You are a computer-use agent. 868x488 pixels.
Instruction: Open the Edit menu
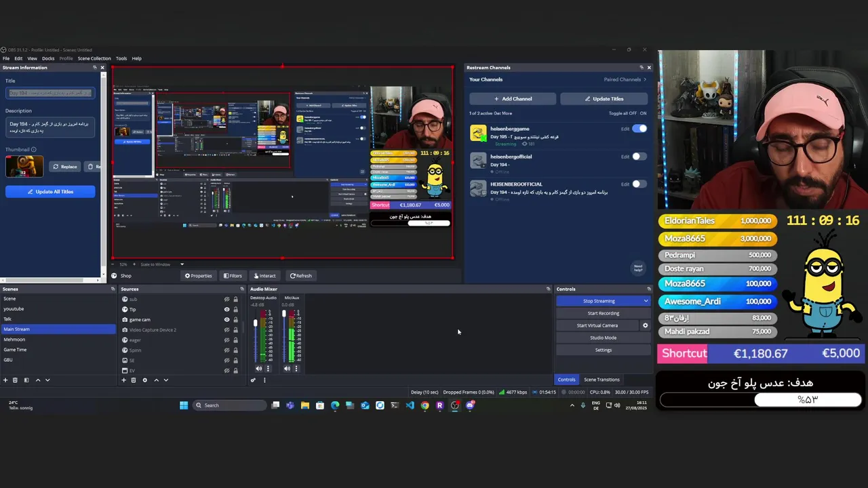[18, 58]
